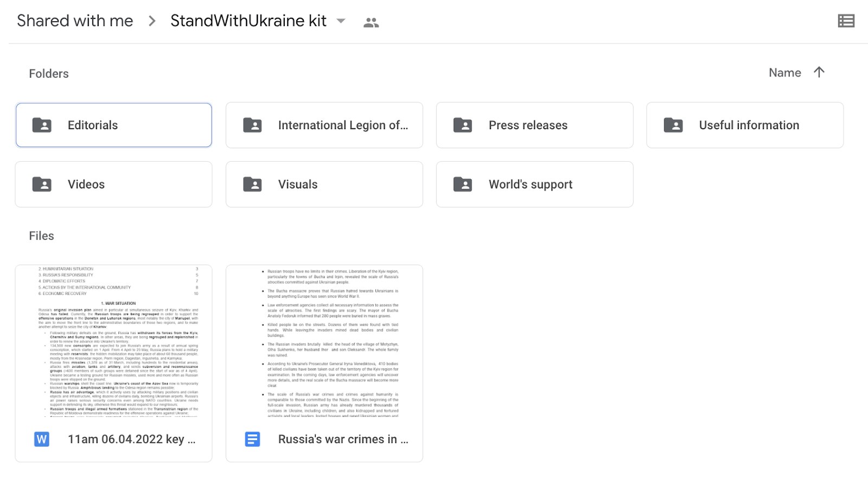
Task: Click the International Legion folder icon
Action: click(x=252, y=125)
